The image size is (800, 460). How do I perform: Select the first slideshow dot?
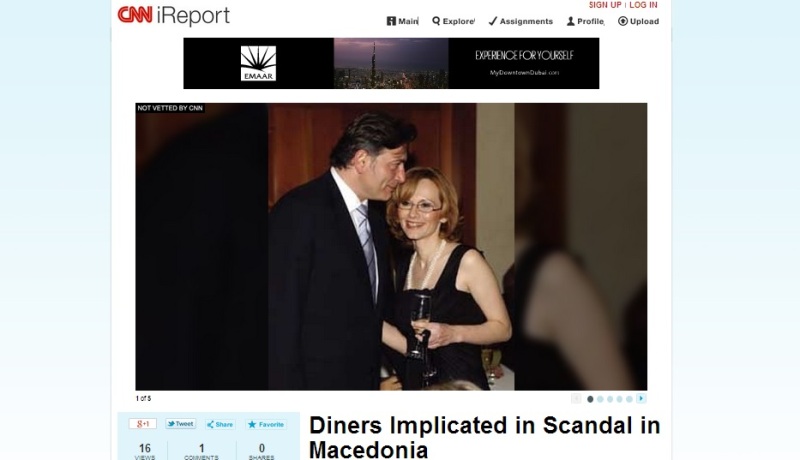pos(590,399)
